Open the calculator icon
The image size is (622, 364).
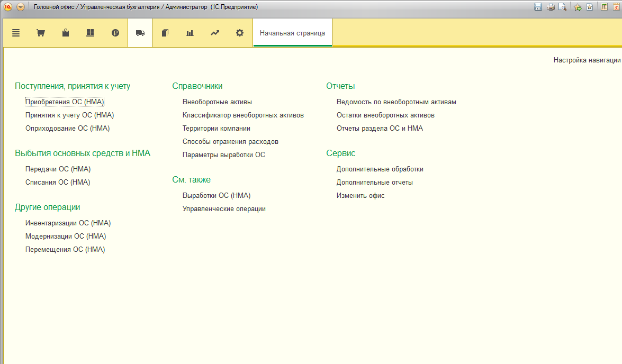604,7
